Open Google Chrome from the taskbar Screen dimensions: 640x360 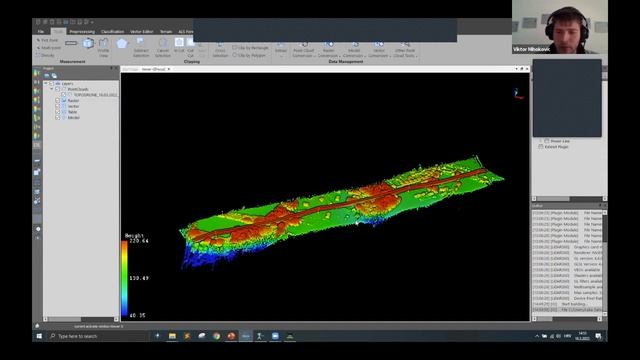[216, 336]
